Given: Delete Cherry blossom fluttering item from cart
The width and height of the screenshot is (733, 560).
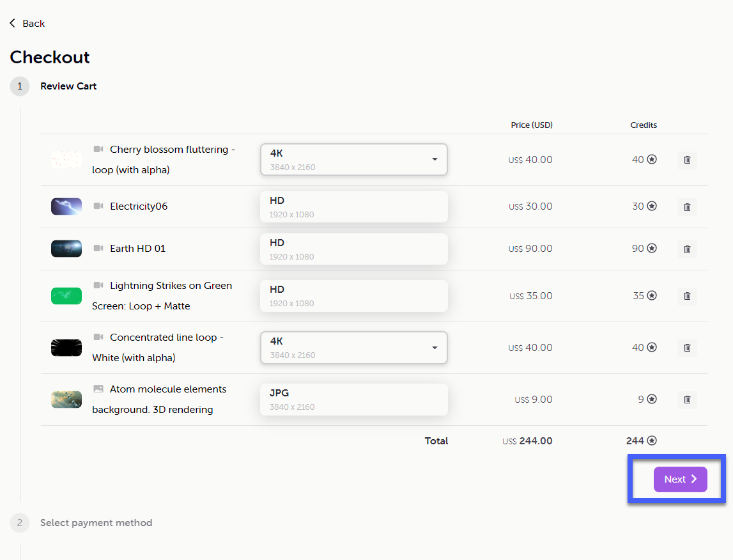Looking at the screenshot, I should click(687, 160).
